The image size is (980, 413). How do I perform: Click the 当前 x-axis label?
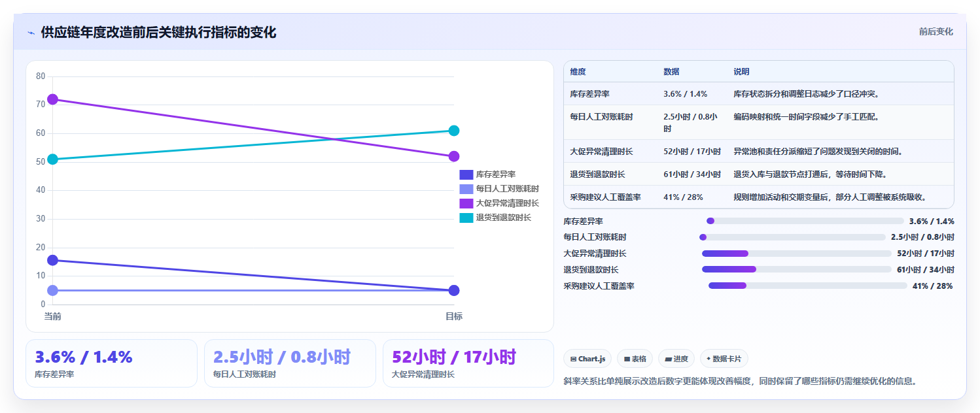click(53, 316)
